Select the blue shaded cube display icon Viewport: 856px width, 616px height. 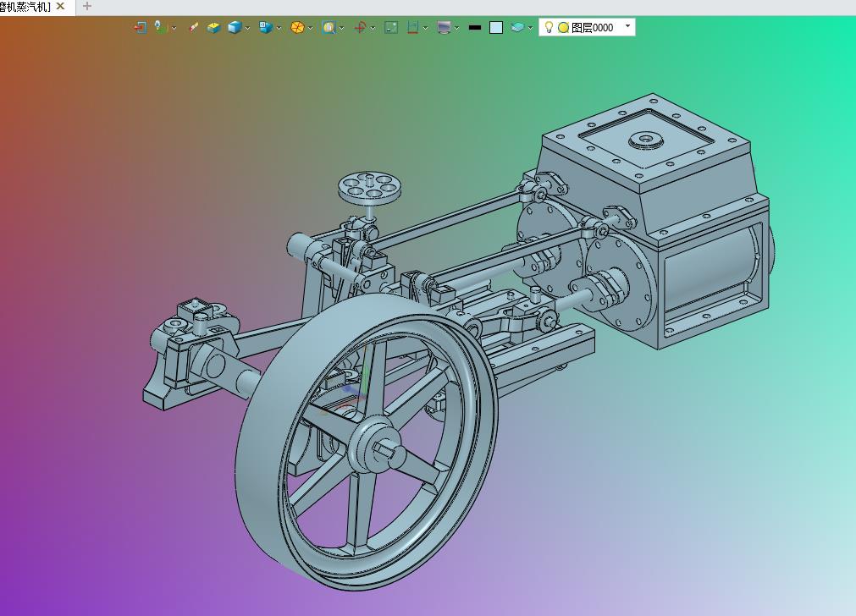[x=235, y=27]
